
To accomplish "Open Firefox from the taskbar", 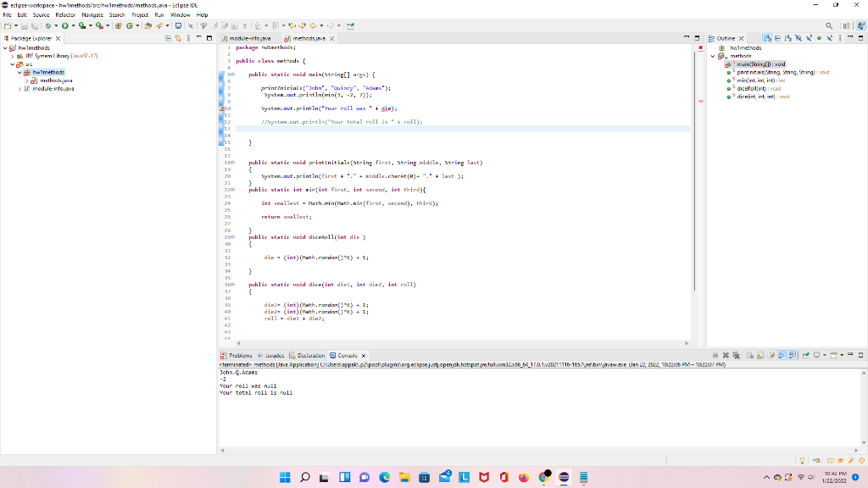I will [x=524, y=477].
